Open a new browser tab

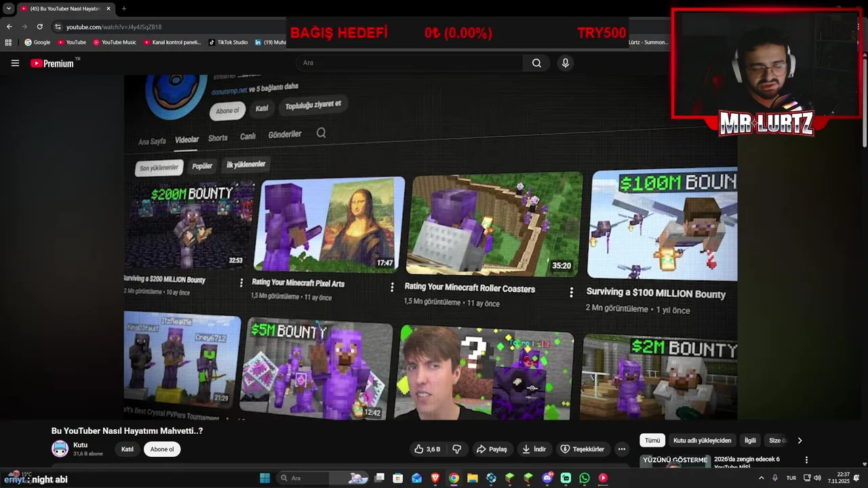click(123, 9)
